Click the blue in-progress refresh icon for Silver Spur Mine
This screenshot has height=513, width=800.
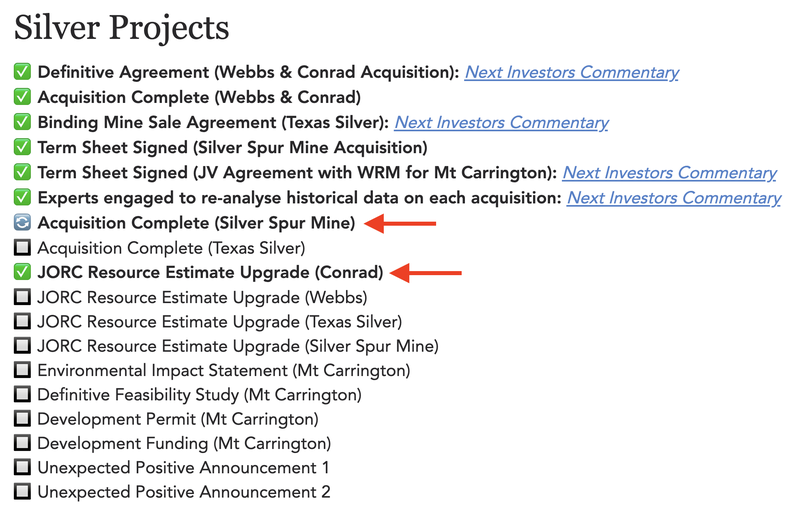click(x=22, y=223)
